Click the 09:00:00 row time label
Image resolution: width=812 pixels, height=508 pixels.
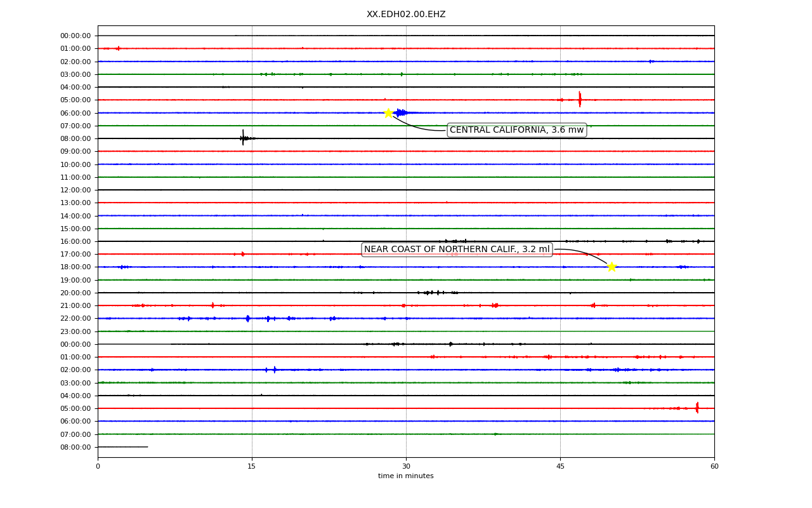(x=75, y=152)
